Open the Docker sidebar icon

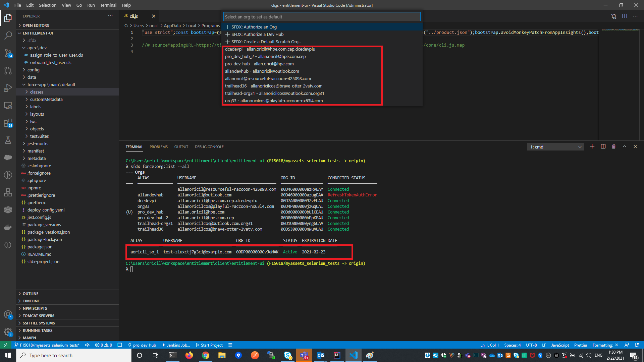pos(8,227)
